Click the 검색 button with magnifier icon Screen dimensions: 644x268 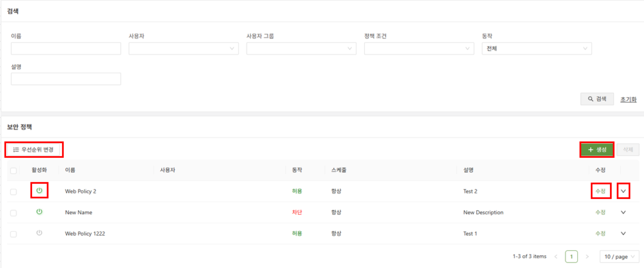coord(597,99)
